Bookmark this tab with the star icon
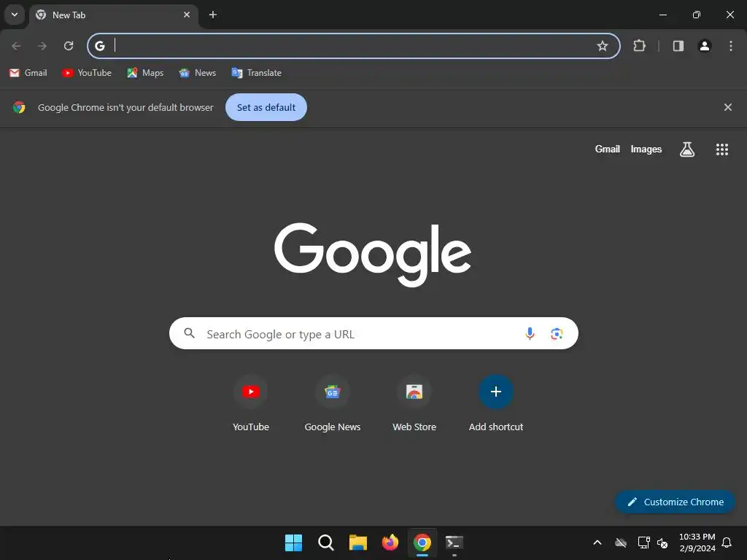The width and height of the screenshot is (747, 560). [x=602, y=46]
